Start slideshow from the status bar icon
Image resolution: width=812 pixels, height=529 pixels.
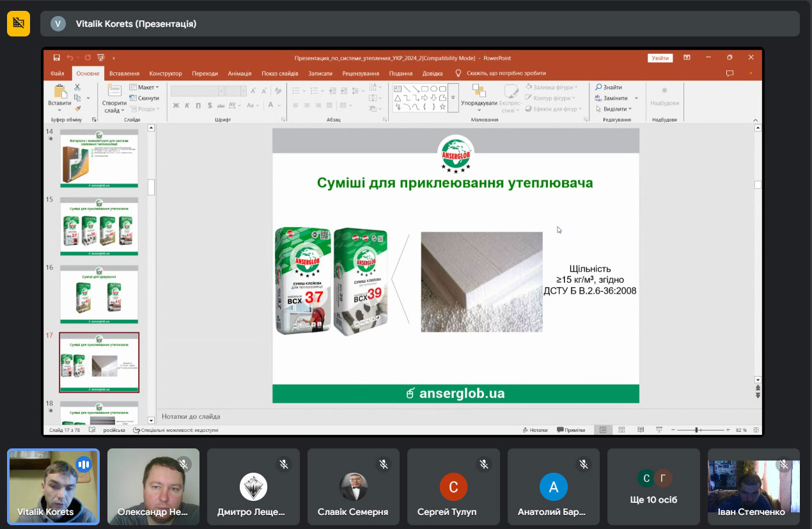659,430
